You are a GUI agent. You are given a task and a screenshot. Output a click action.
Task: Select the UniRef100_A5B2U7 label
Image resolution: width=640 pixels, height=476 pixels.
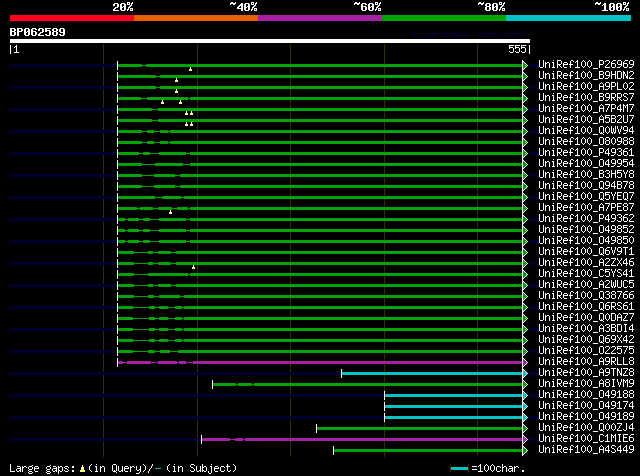[586, 120]
